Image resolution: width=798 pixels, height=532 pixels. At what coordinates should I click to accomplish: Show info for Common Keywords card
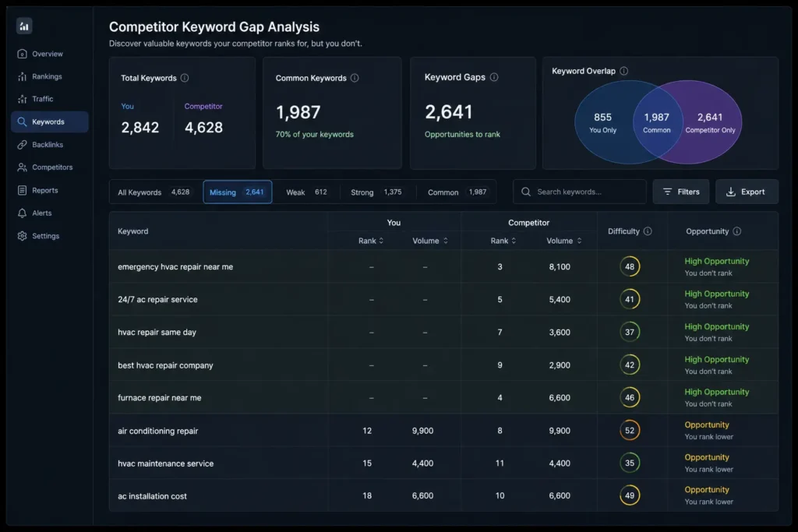pos(355,78)
